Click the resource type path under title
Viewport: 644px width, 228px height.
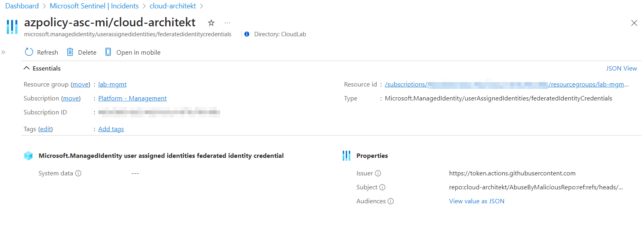pos(128,34)
